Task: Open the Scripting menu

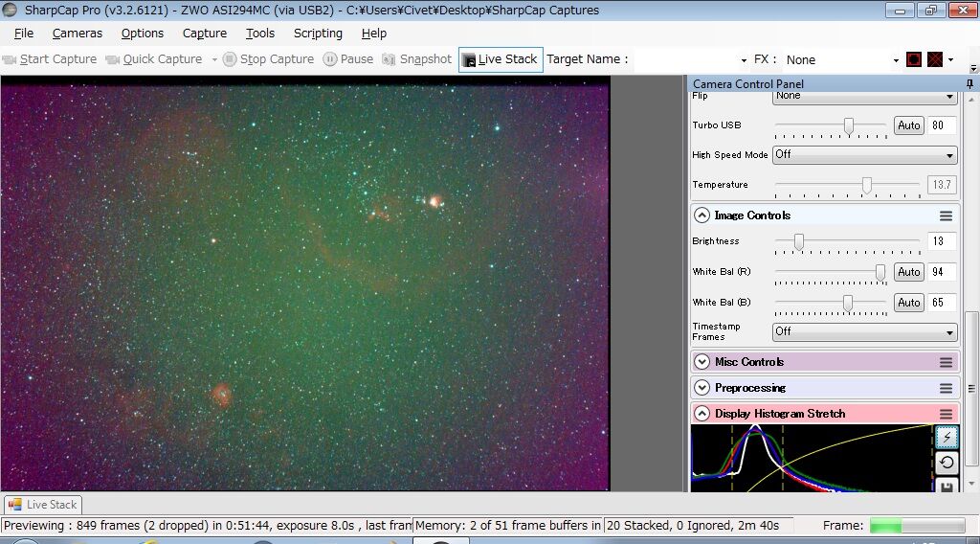Action: 318,33
